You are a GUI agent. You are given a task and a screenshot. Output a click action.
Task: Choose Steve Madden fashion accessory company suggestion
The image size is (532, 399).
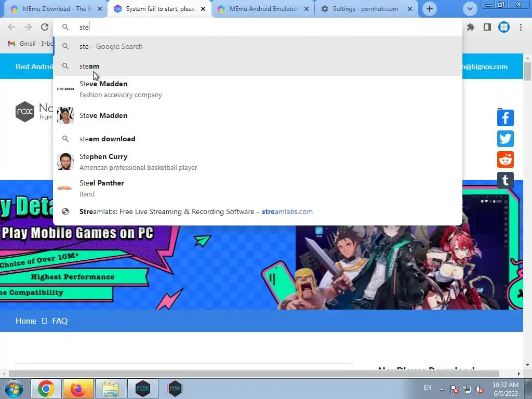click(258, 89)
